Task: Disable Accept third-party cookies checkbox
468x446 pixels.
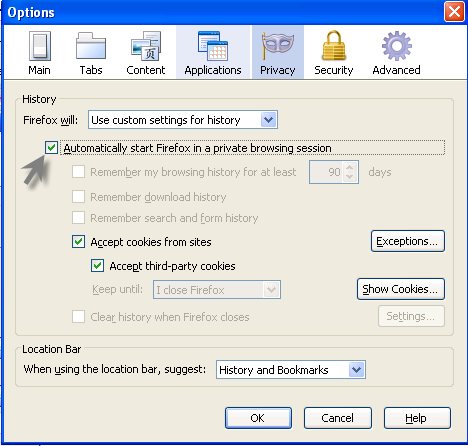Action: pyautogui.click(x=97, y=266)
